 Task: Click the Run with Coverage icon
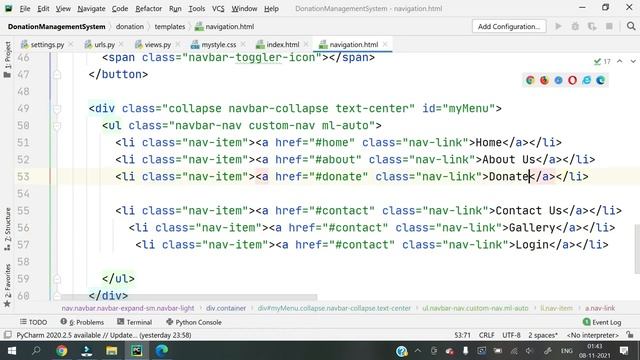[592, 27]
